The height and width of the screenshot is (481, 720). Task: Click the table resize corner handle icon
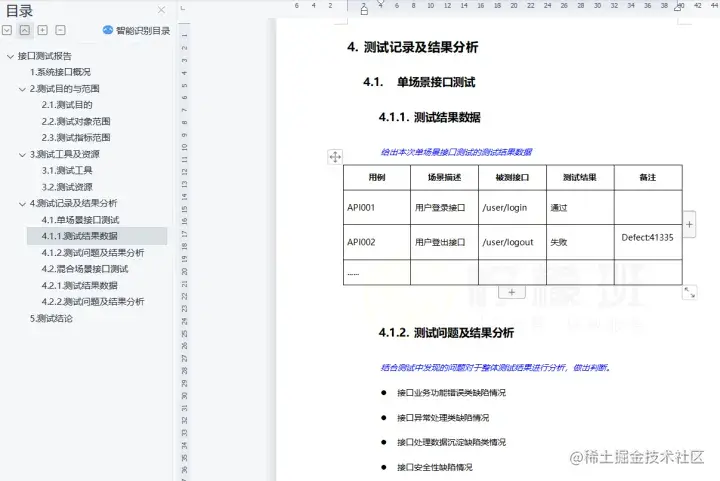point(689,292)
